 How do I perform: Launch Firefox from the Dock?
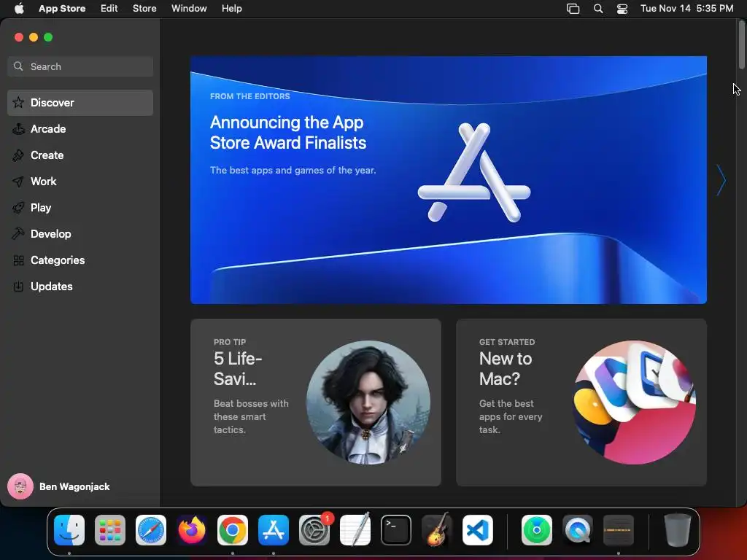click(192, 530)
